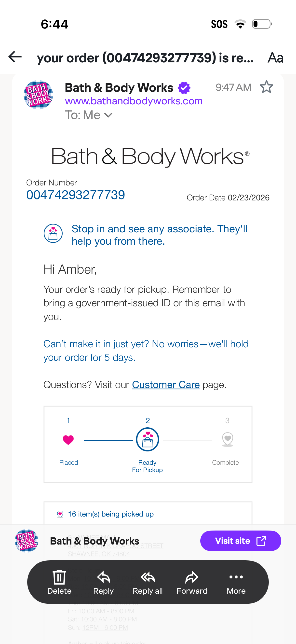Tap the 16 item(s) being picked up row
296x644 pixels.
pos(111,514)
